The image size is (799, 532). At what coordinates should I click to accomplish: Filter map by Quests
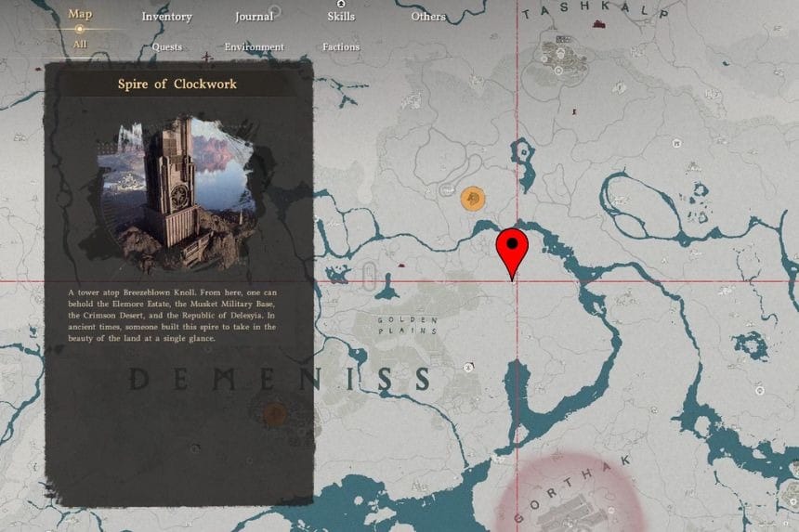coord(166,47)
